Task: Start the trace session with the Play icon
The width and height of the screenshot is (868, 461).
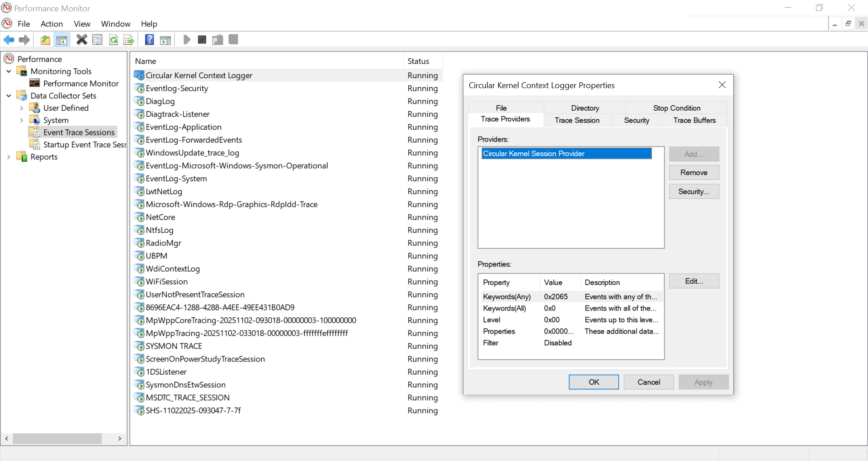Action: click(x=187, y=40)
